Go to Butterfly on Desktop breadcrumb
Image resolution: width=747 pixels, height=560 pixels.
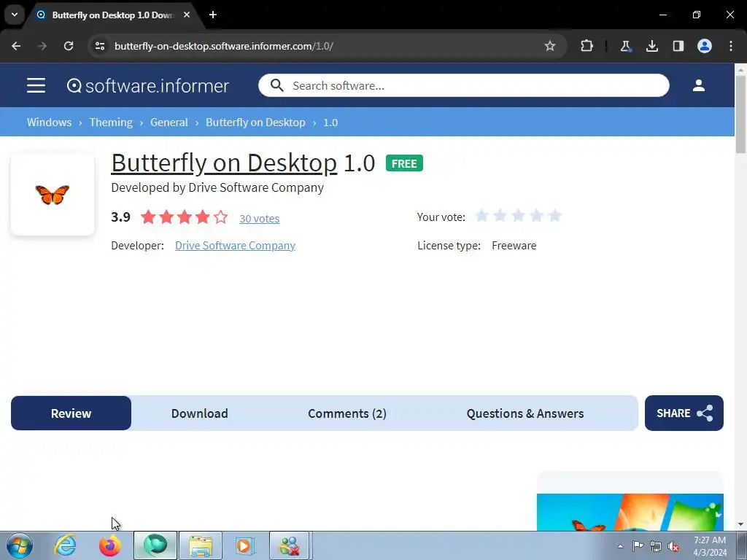(255, 122)
